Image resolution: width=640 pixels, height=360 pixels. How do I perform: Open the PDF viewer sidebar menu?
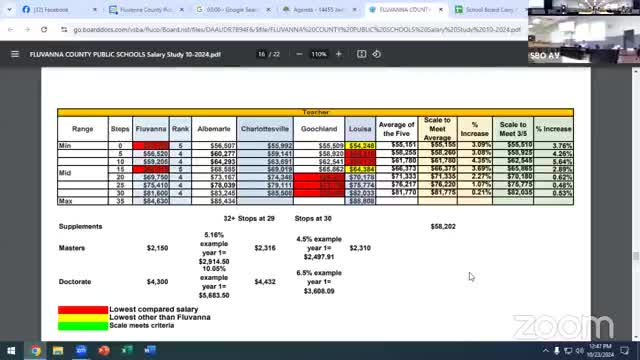click(15, 54)
